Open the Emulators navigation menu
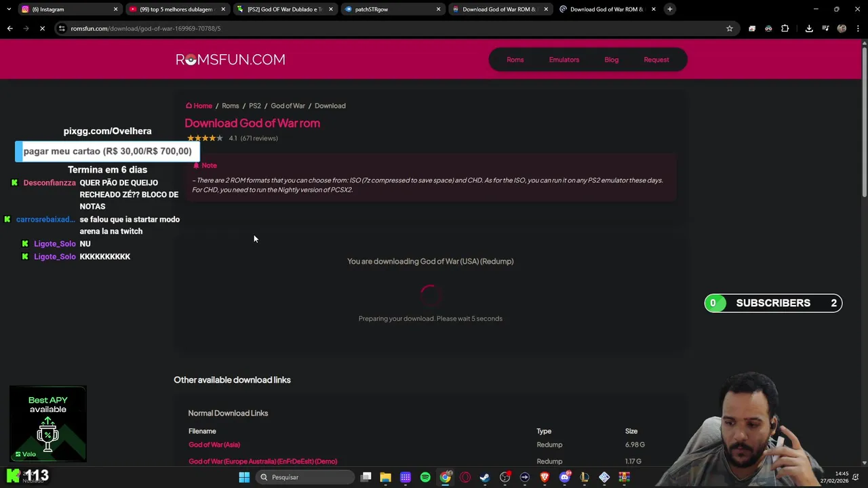 (564, 60)
